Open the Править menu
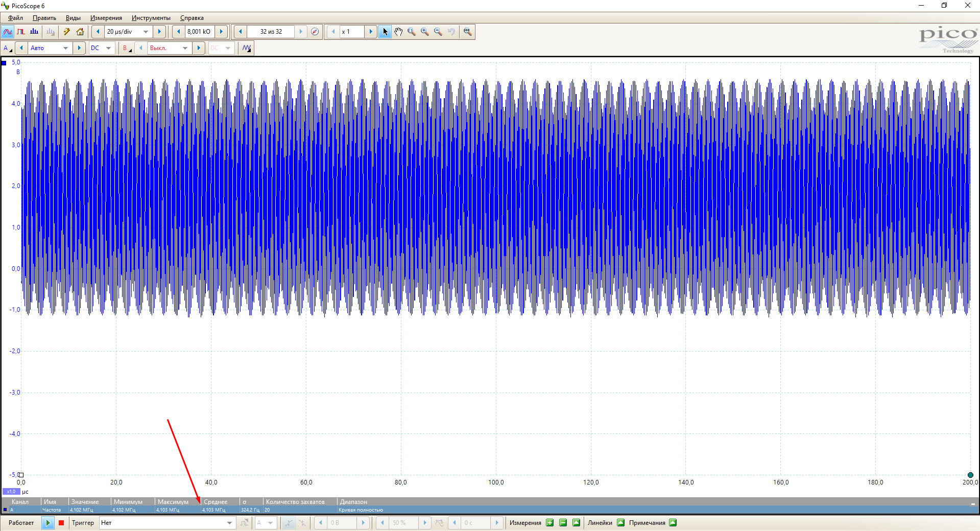Viewport: 980px width, 531px height. pyautogui.click(x=44, y=18)
